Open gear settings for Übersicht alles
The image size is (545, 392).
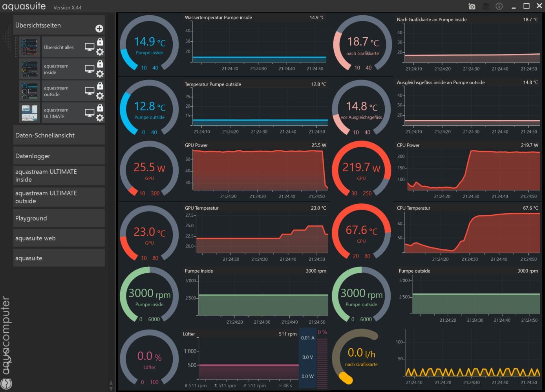100,52
